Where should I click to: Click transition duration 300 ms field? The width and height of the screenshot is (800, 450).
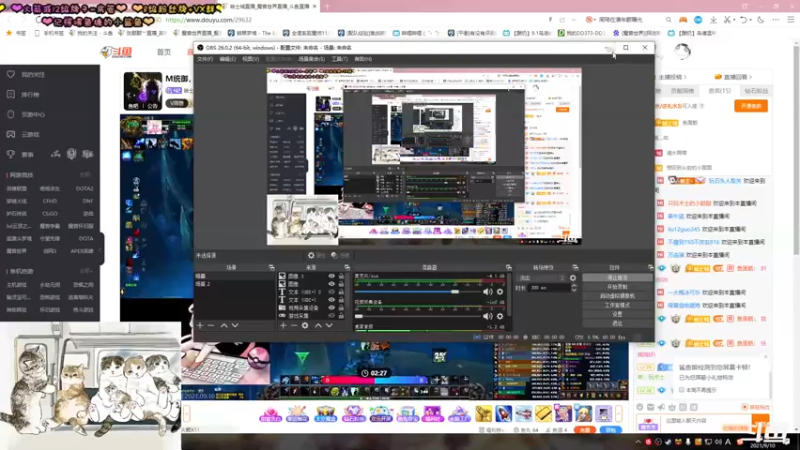pos(548,288)
